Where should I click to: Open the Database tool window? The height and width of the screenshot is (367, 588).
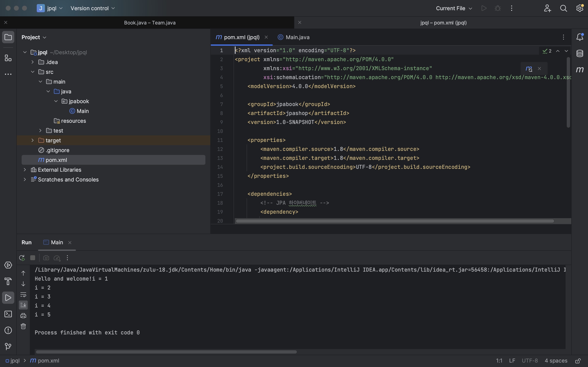click(580, 53)
